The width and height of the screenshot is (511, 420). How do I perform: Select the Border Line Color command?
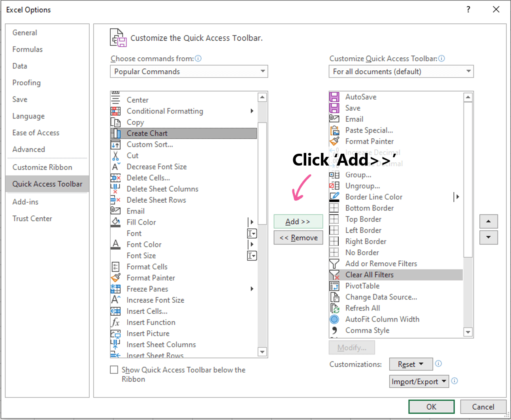(373, 197)
